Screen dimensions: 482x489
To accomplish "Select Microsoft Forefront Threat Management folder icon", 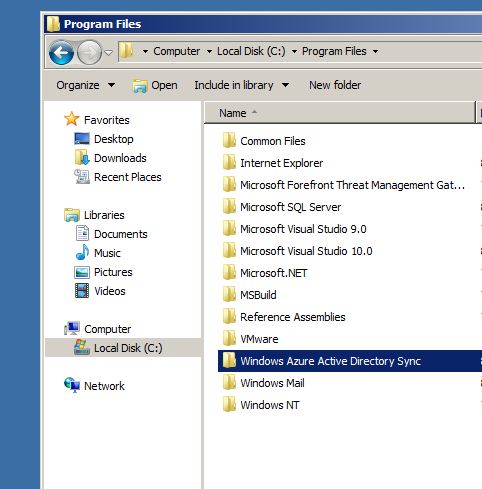I will pos(229,184).
